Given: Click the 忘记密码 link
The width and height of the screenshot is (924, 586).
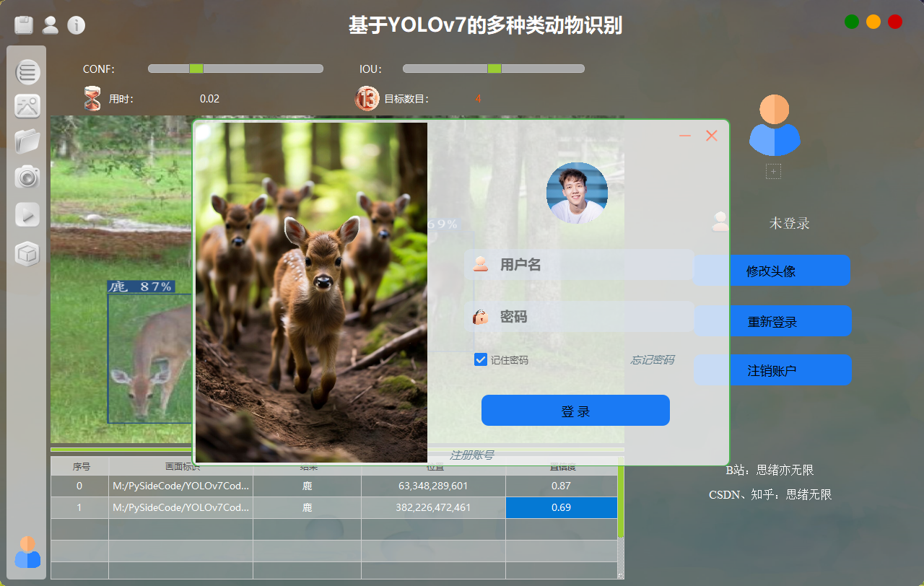Looking at the screenshot, I should [x=652, y=359].
